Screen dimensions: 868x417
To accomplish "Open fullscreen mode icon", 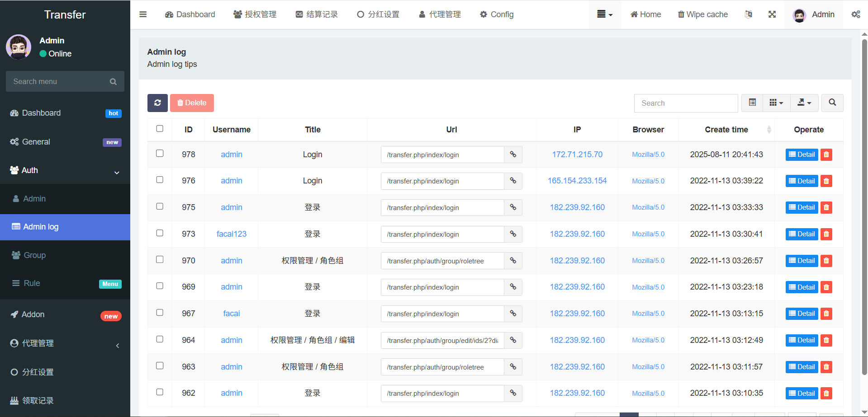I will (772, 14).
